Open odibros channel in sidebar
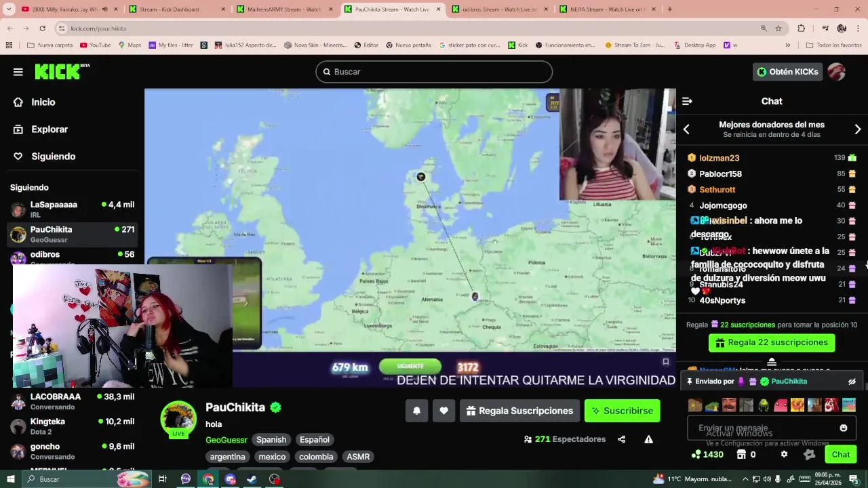This screenshot has height=488, width=868. [x=73, y=258]
